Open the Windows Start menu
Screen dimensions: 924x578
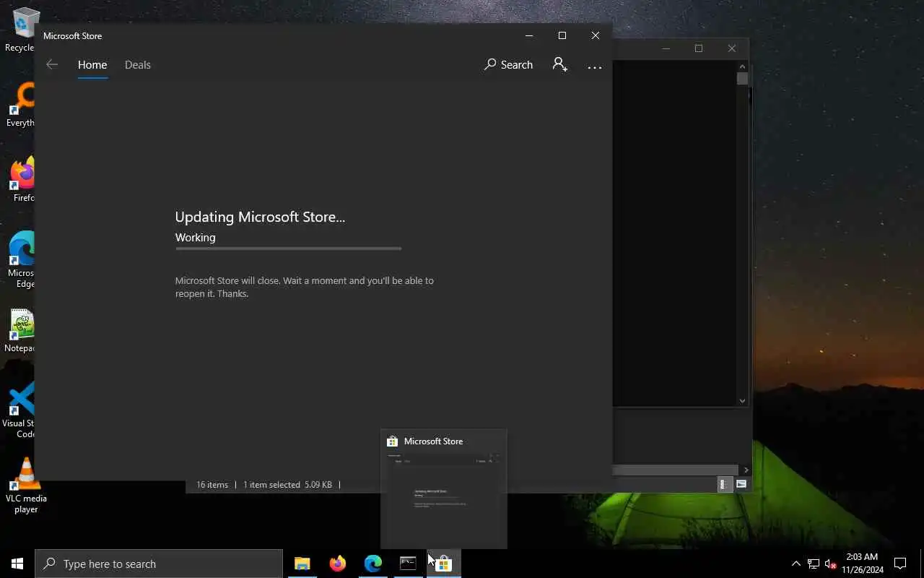[17, 564]
